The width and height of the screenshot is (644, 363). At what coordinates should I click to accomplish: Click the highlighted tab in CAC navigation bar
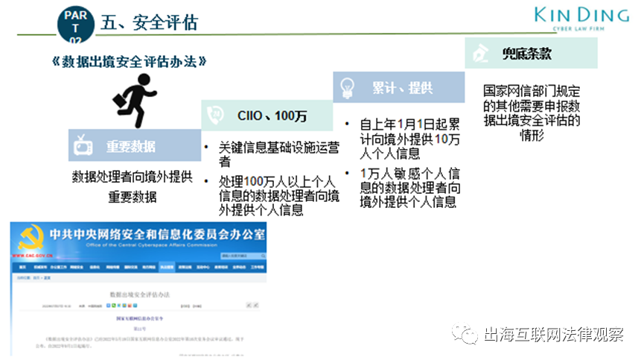[167, 267]
